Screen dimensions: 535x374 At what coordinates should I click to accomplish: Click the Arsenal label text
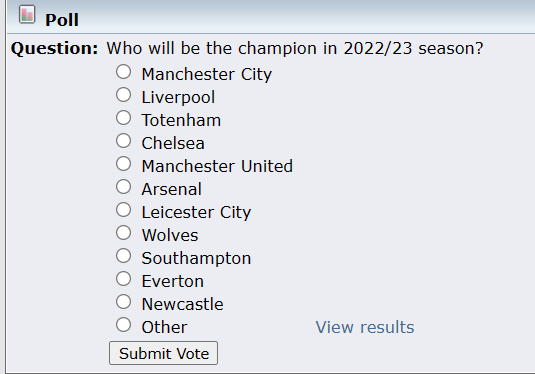coord(172,189)
